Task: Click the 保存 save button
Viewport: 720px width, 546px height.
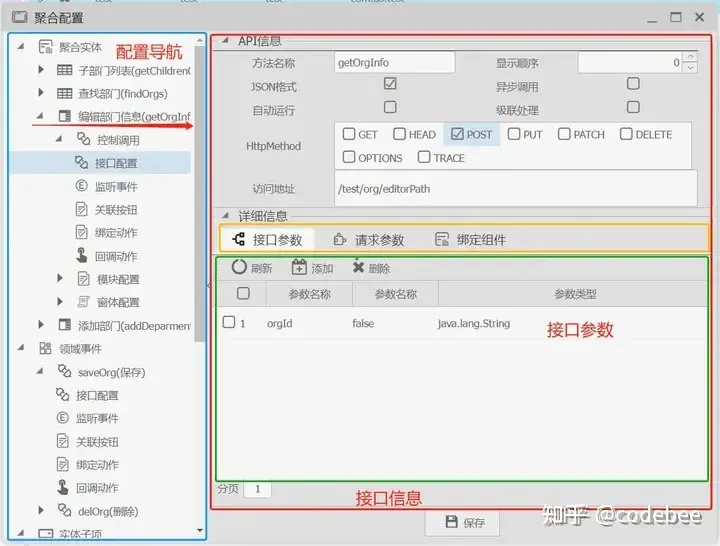Action: 462,522
